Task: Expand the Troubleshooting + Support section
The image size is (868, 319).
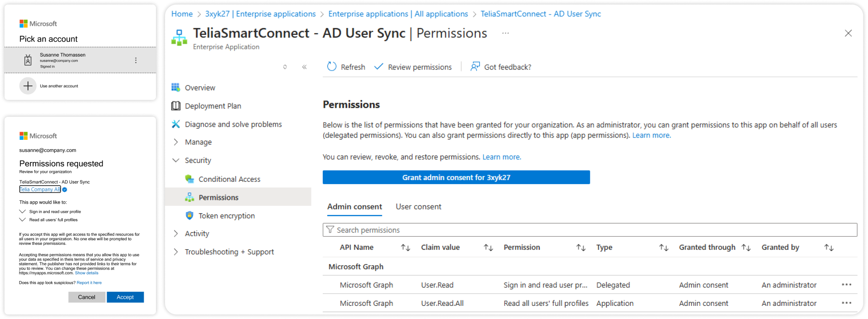Action: (176, 252)
